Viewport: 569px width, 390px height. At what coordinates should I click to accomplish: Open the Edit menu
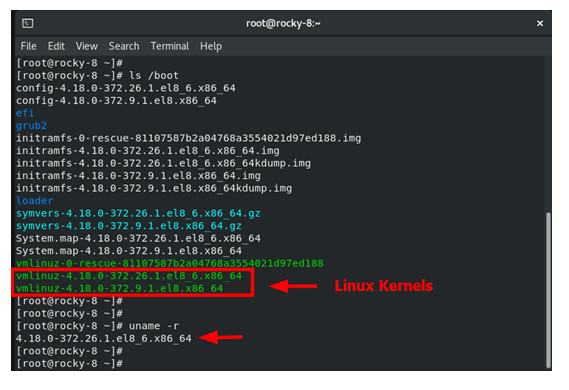pyautogui.click(x=56, y=46)
